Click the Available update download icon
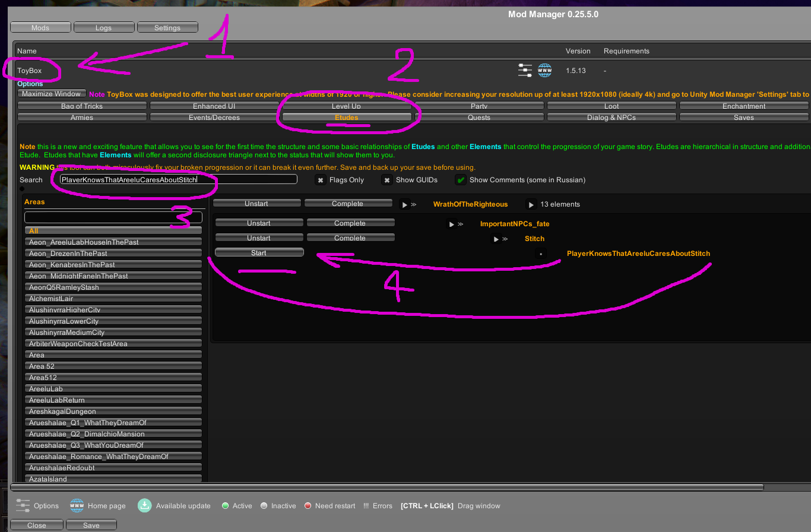 pyautogui.click(x=145, y=505)
